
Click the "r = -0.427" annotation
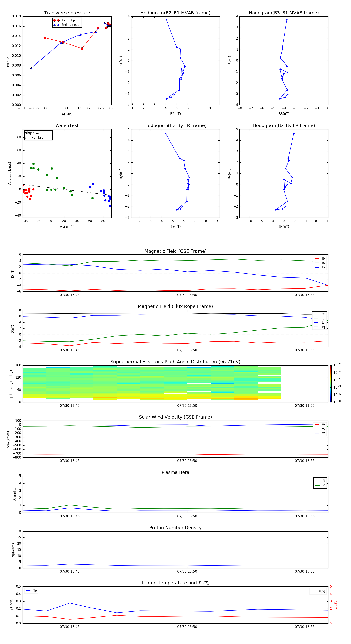coord(35,137)
